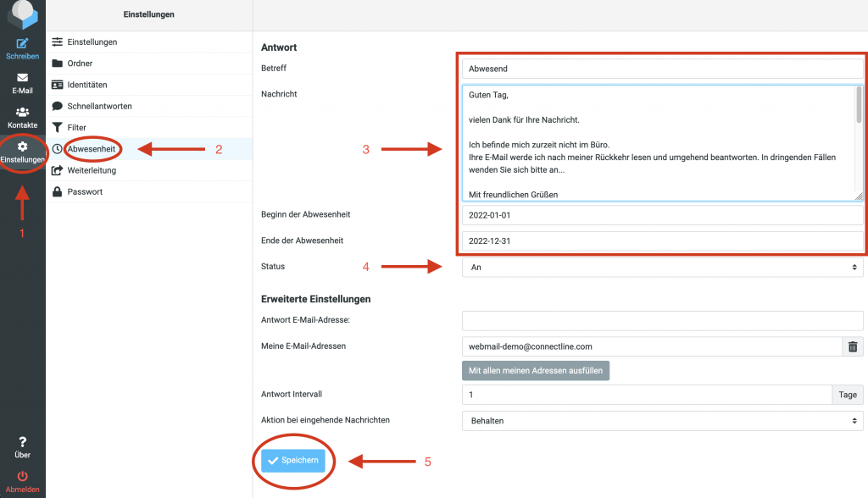Go to the E-Mail envelope icon

[22, 77]
